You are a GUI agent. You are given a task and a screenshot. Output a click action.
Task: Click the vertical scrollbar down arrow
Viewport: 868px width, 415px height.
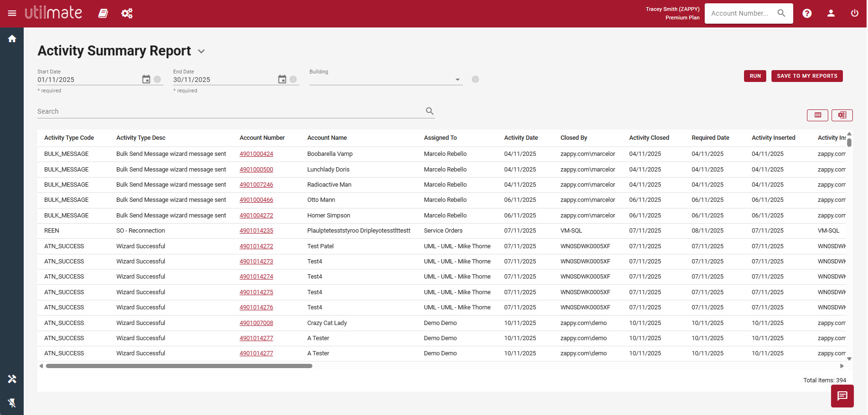(x=849, y=359)
